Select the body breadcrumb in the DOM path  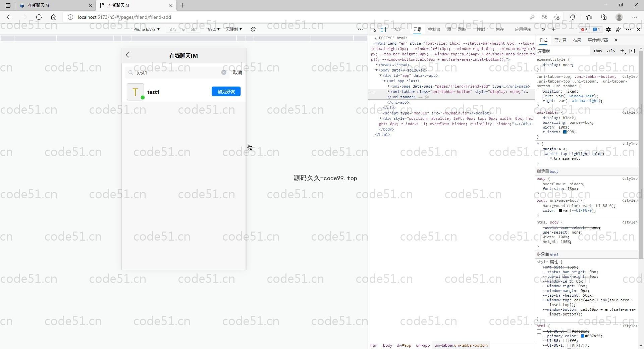387,345
